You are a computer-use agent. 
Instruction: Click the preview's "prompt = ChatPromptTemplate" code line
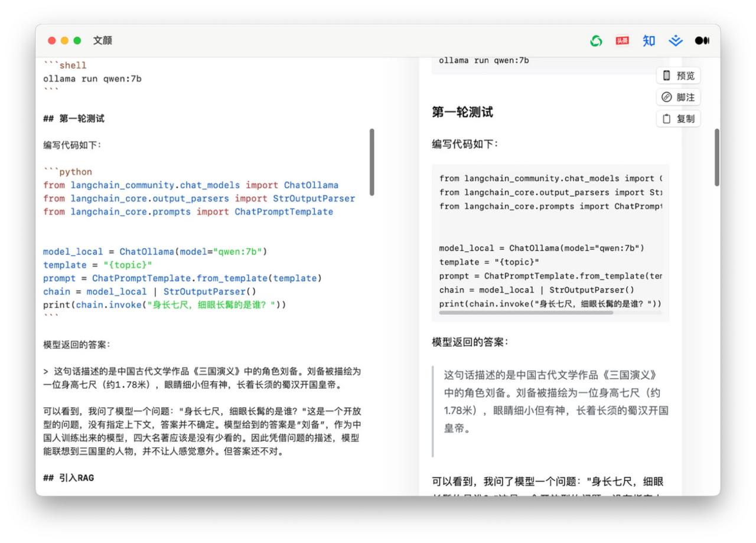pos(551,276)
